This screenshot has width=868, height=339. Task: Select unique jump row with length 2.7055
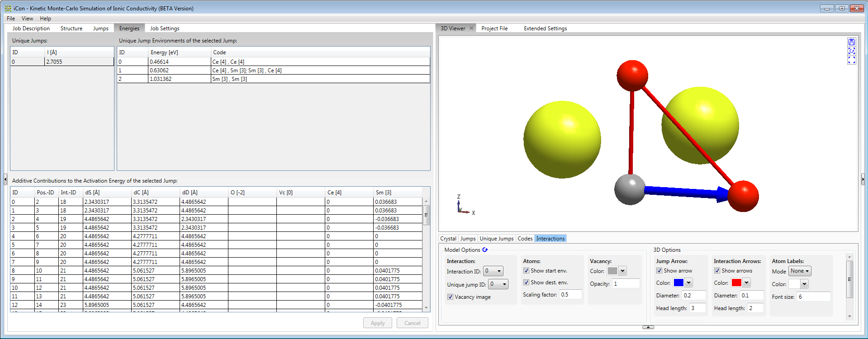pos(62,61)
